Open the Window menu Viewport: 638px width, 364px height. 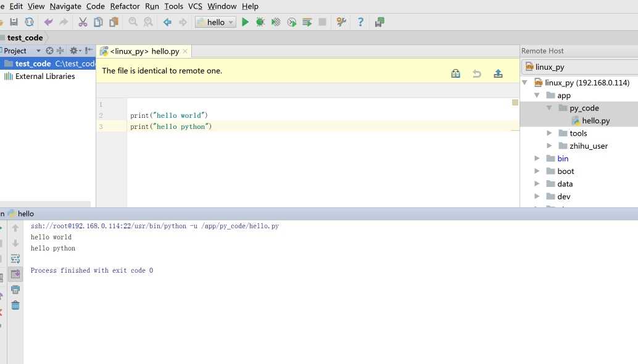point(222,6)
